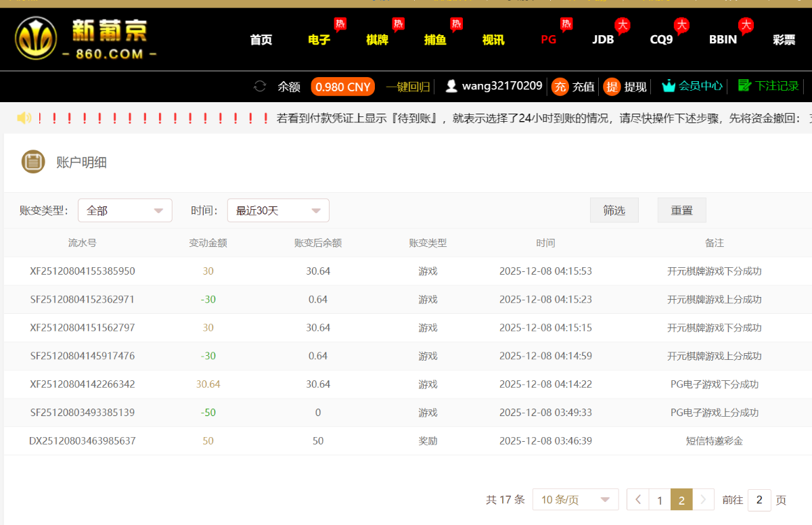Open the 最近30天 time dropdown

[278, 210]
